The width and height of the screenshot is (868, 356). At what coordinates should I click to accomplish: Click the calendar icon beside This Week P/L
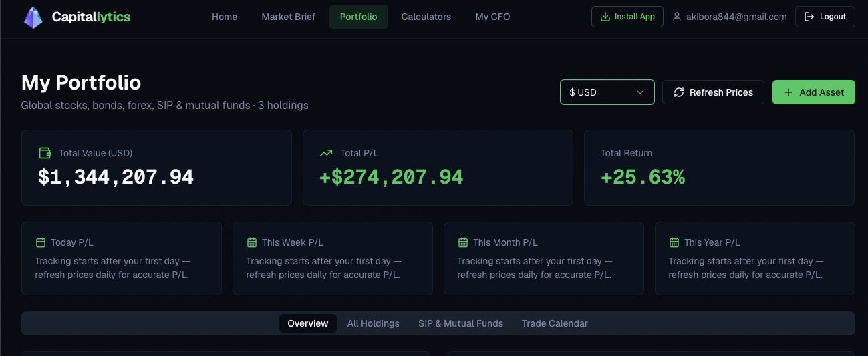point(252,242)
